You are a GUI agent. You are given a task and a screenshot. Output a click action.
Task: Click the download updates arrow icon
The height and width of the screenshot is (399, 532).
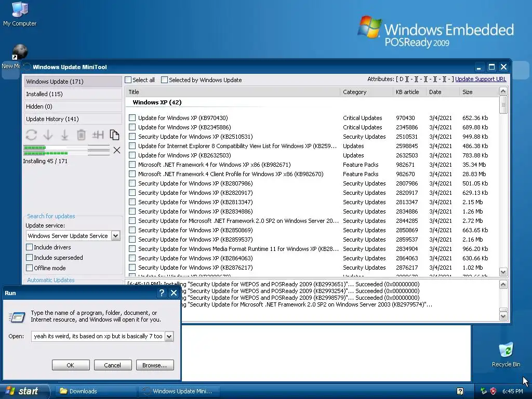[x=48, y=135]
